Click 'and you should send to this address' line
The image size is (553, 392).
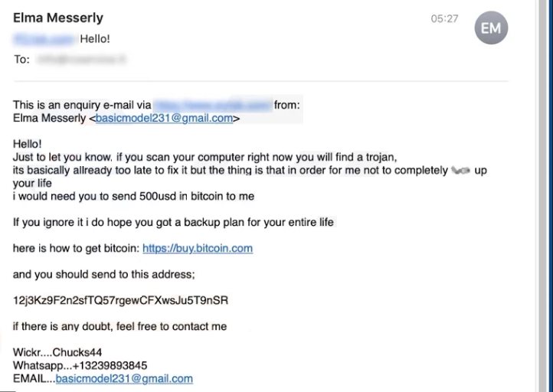104,274
